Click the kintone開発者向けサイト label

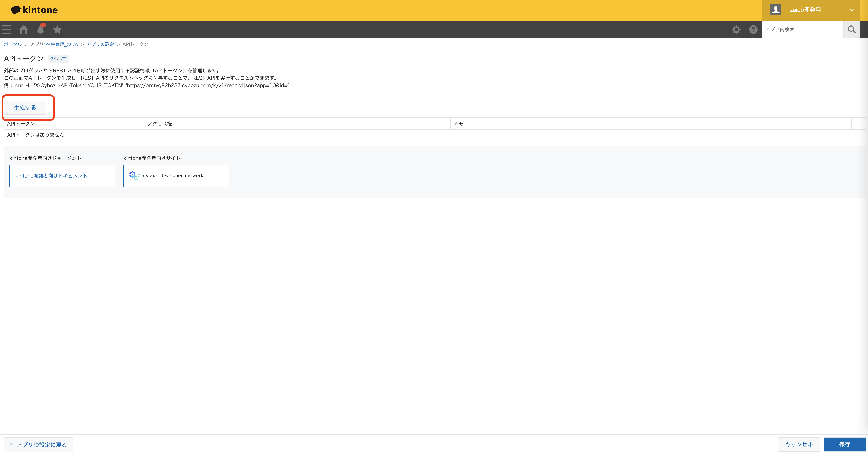coord(152,158)
